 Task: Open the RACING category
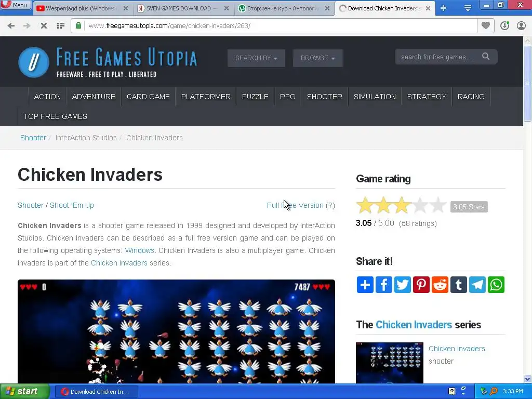(x=471, y=97)
